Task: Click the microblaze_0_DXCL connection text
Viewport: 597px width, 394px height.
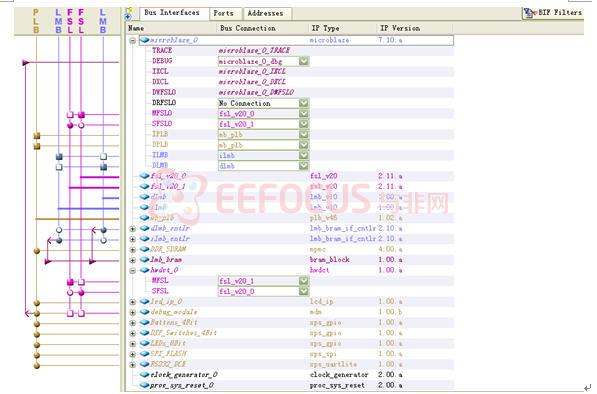Action: tap(252, 82)
